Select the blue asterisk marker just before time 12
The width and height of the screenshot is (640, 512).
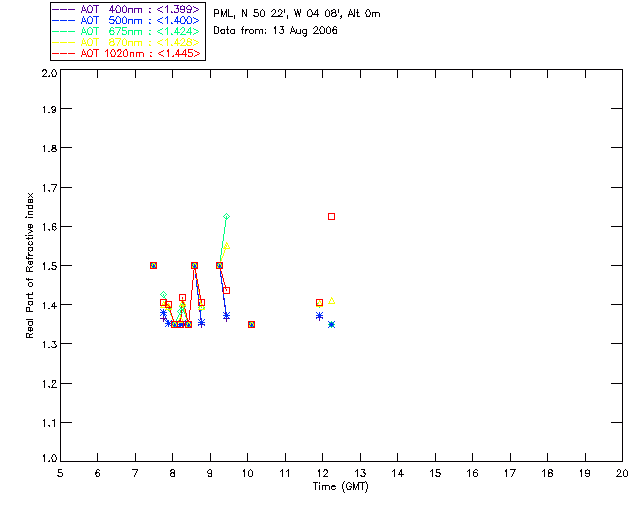[x=320, y=316]
